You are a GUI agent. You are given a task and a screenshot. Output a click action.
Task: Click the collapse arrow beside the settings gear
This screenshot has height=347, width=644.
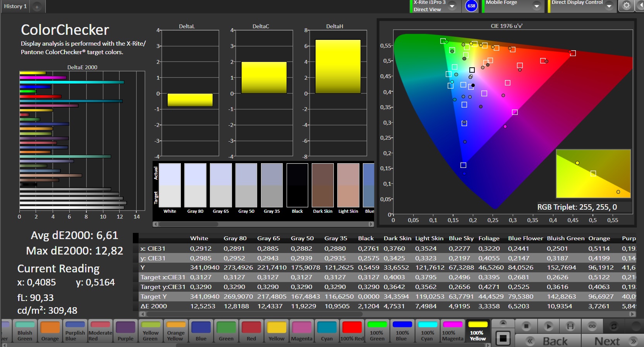pos(640,6)
